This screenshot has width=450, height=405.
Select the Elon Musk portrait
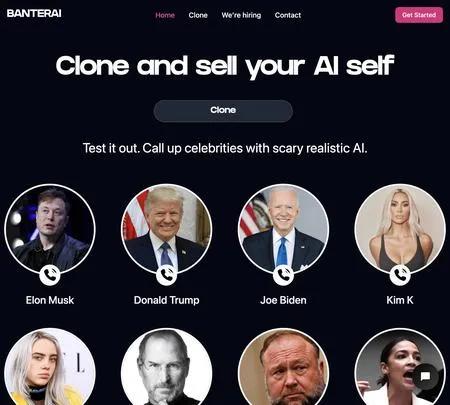click(x=50, y=229)
